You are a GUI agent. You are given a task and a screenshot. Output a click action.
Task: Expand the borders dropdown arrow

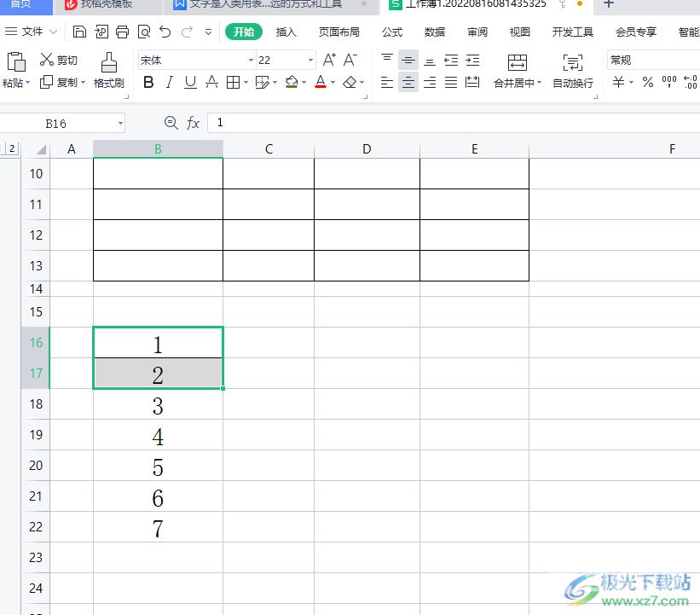coord(246,82)
